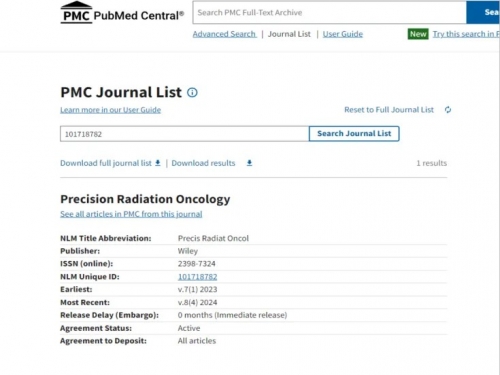Open Learn more in our User Guide
Screen dimensions: 500x375
pos(110,110)
